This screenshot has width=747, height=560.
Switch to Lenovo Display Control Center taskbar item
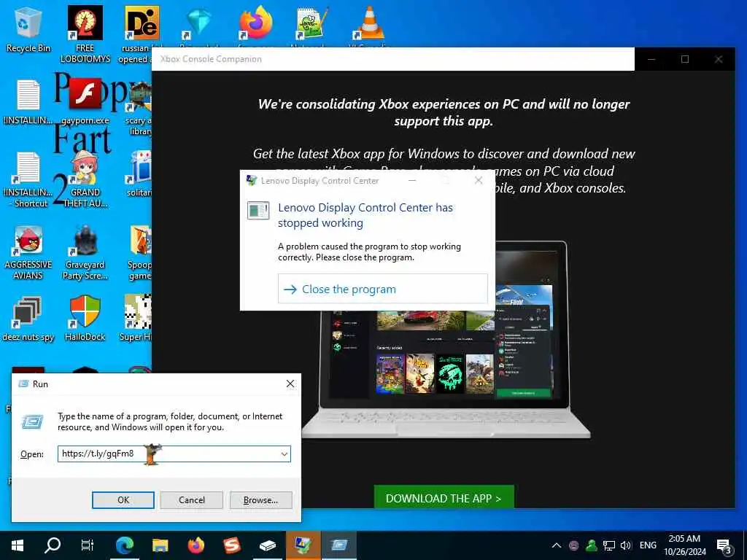303,545
